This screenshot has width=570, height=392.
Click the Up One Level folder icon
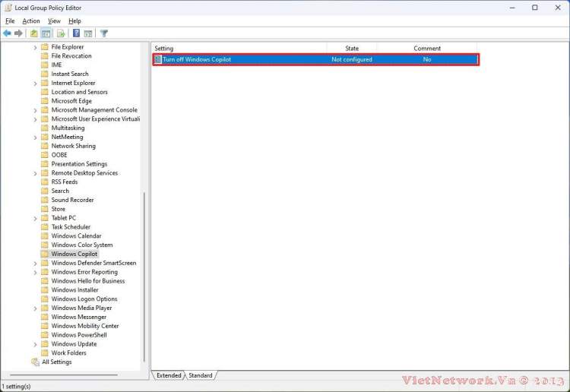(34, 33)
